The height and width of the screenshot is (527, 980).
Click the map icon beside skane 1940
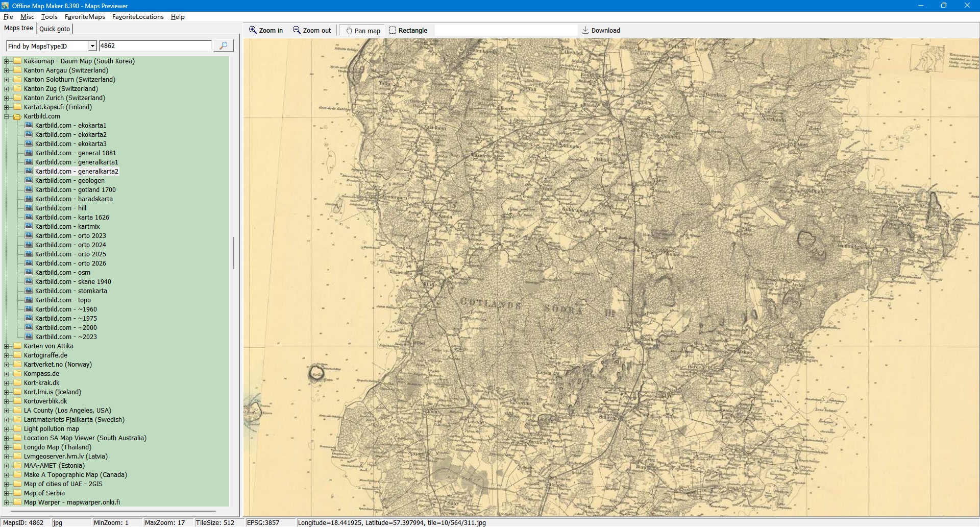point(29,281)
